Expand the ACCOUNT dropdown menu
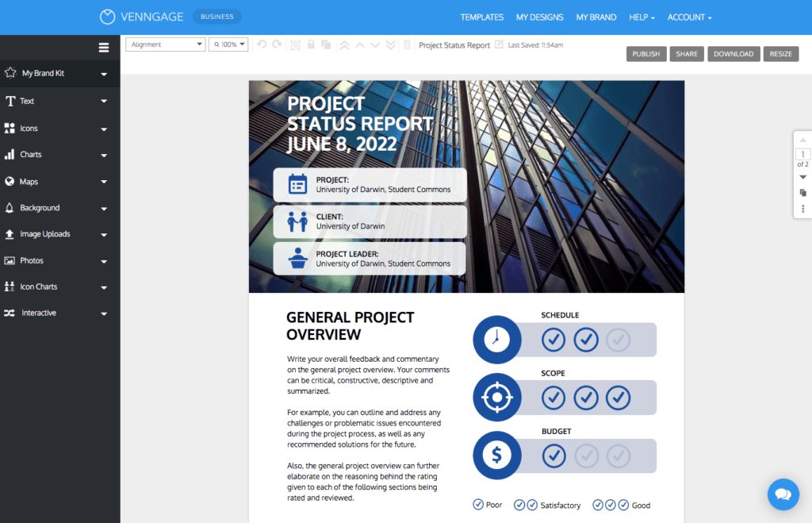Viewport: 812px width, 523px height. pyautogui.click(x=688, y=17)
